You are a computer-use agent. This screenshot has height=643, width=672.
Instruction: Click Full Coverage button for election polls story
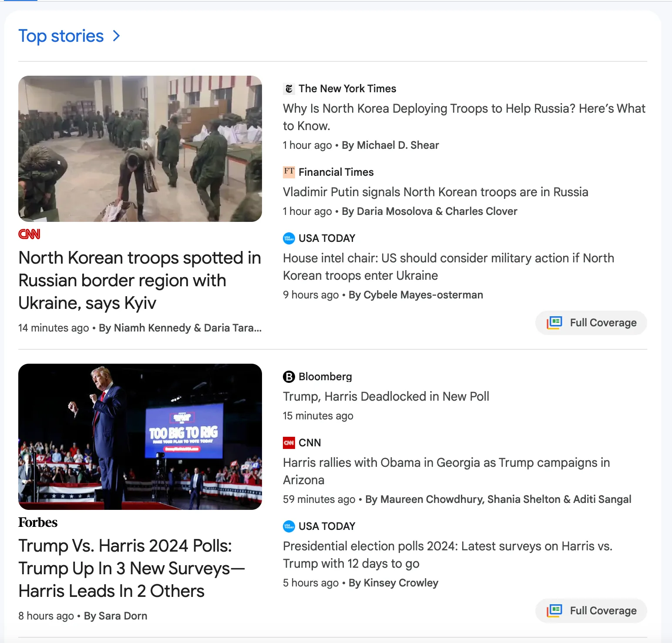[x=591, y=611]
